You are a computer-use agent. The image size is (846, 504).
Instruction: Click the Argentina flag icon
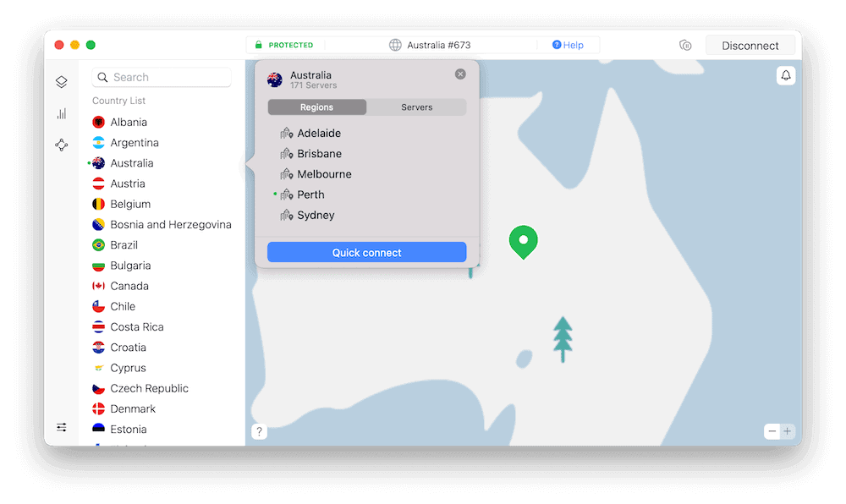(98, 143)
